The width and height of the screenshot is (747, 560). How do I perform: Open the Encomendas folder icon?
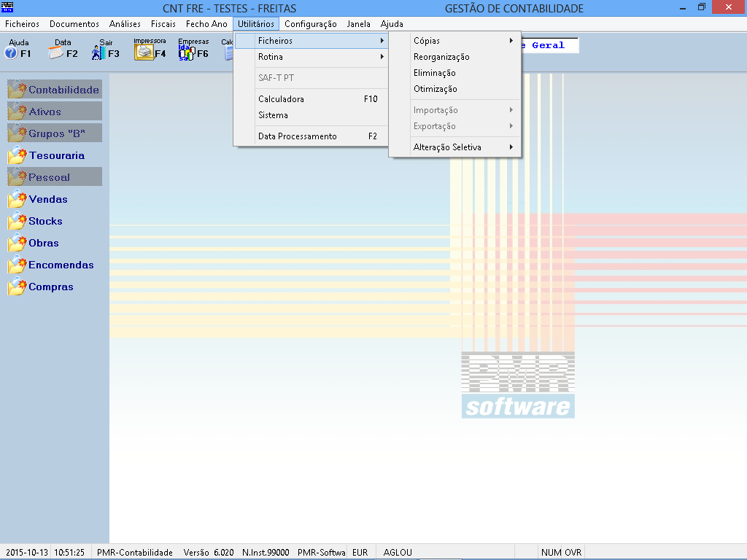coord(17,264)
